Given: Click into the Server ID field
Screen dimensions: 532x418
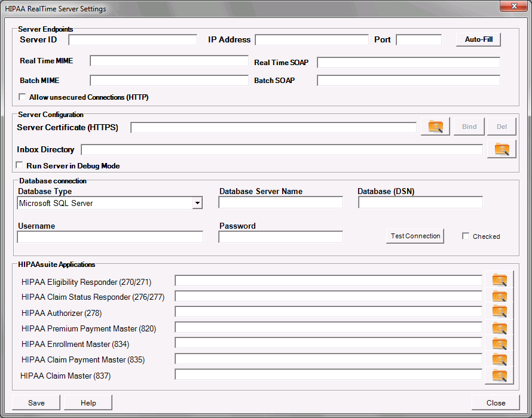Looking at the screenshot, I should pos(133,40).
